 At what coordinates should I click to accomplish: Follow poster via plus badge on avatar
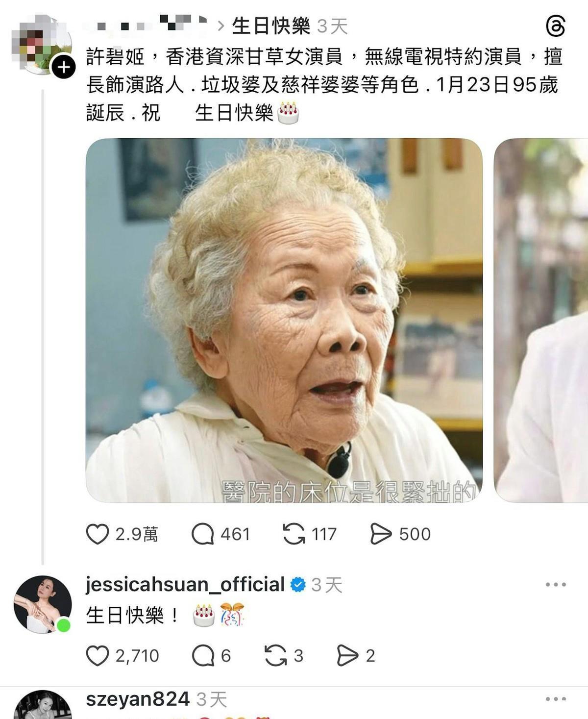coord(64,67)
